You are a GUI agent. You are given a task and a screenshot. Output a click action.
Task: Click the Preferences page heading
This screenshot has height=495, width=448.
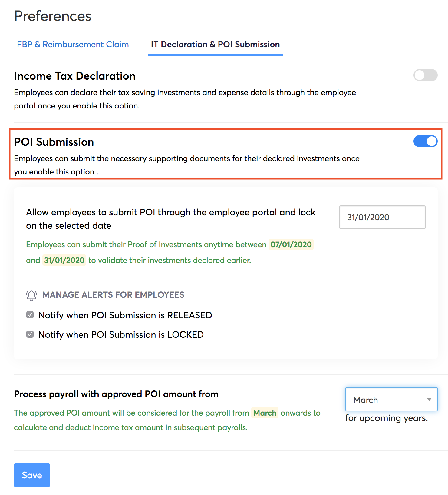point(53,16)
